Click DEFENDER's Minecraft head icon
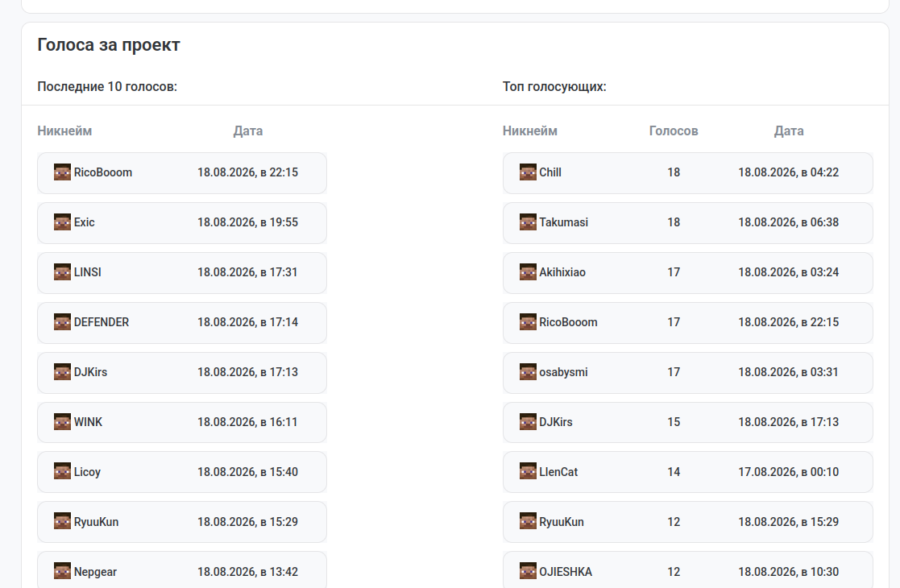Viewport: 900px width, 588px height. [x=62, y=322]
